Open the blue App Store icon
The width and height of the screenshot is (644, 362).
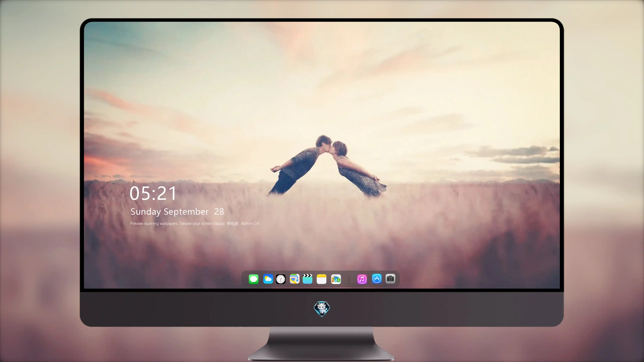coord(377,279)
